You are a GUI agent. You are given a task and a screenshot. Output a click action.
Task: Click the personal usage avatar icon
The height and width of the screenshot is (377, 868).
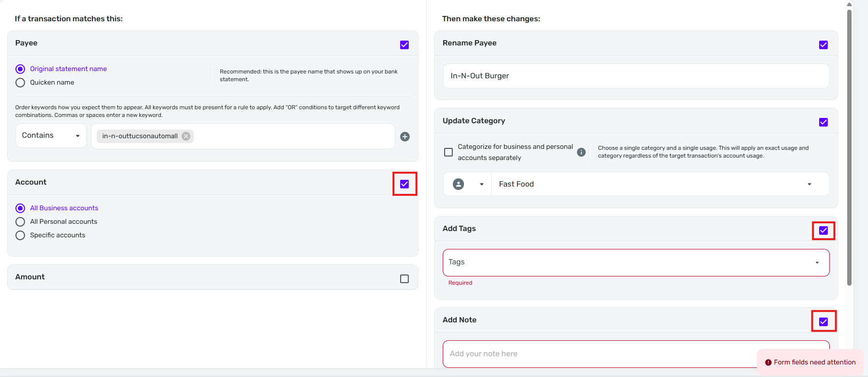coord(458,184)
